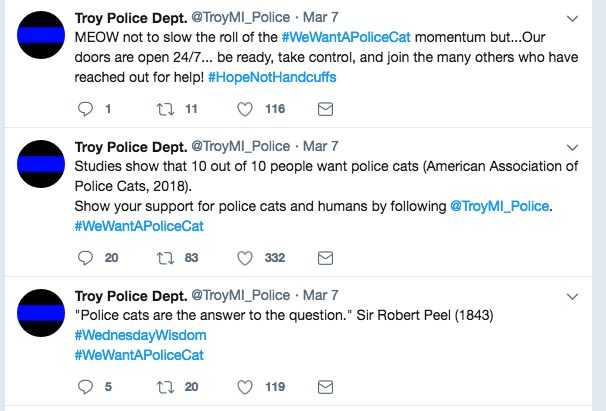Open the #WeWantAPoliceCat hashtag in the first tweet

tap(346, 37)
